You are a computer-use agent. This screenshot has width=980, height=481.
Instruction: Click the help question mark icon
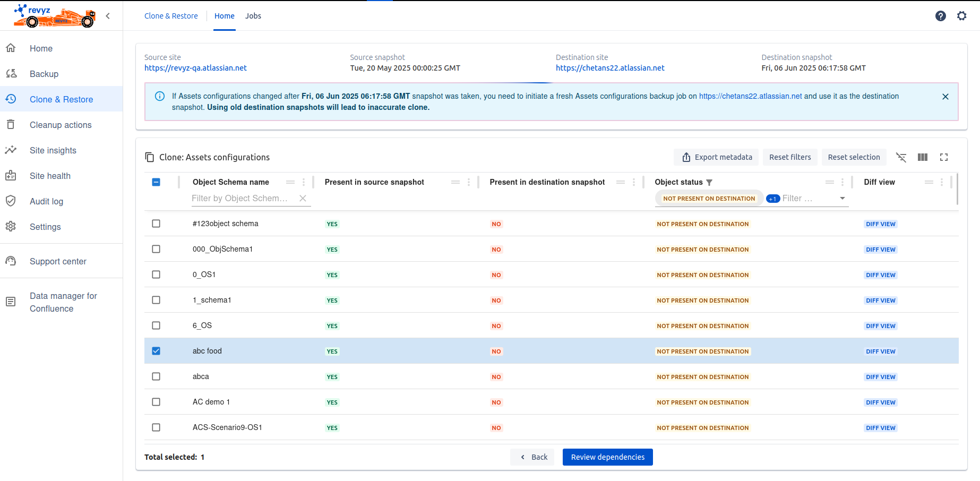[x=940, y=16]
